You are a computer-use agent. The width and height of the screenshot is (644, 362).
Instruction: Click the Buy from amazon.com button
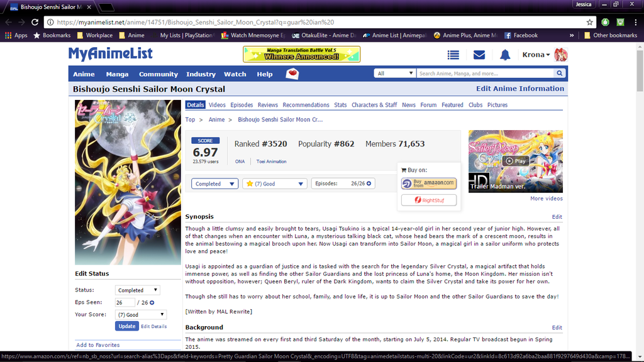(429, 184)
